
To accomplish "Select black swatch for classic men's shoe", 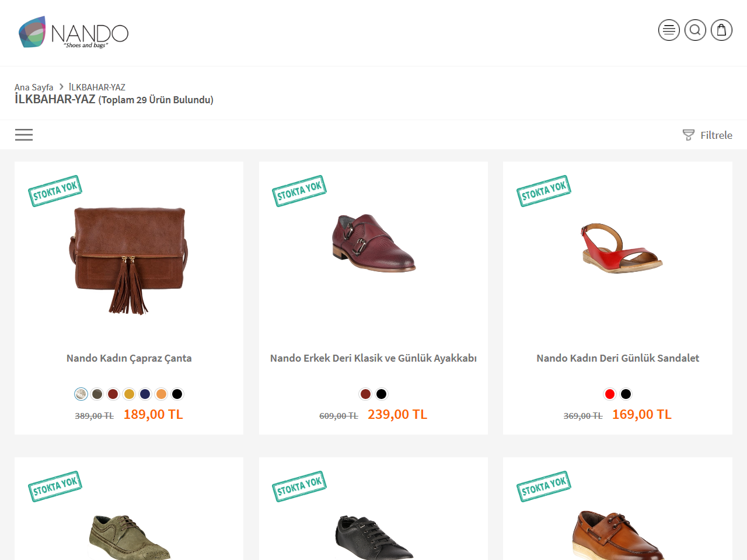I will tap(382, 394).
